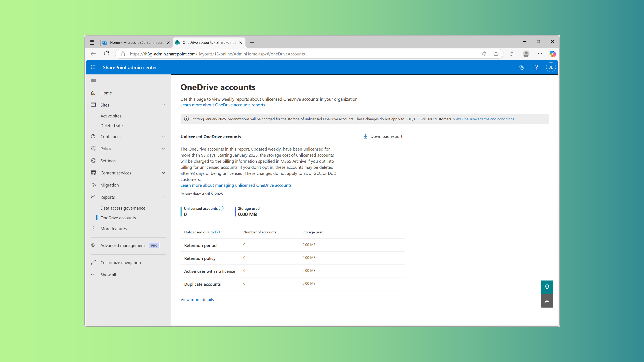Screen dimensions: 644x362
Task: Open the Help panel with question mark icon
Action: pyautogui.click(x=536, y=67)
